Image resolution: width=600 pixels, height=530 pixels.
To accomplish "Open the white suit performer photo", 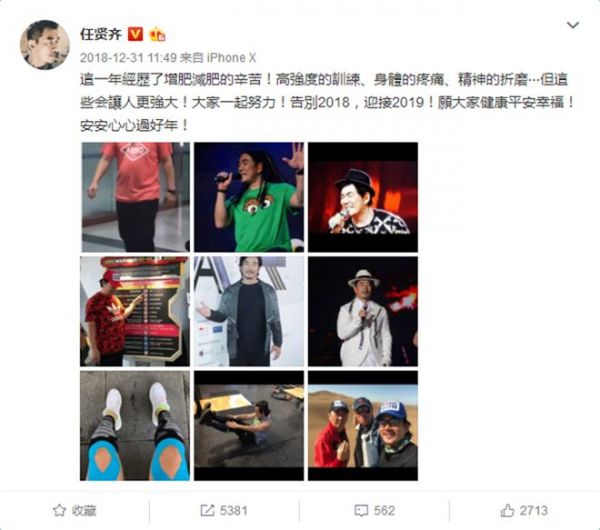I will tap(363, 311).
